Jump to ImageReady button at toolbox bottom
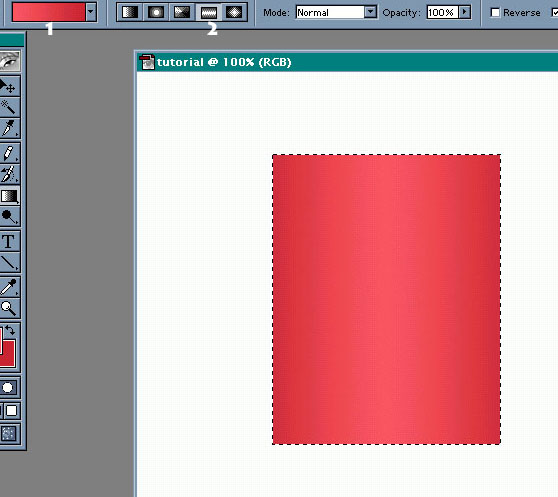 (9, 433)
